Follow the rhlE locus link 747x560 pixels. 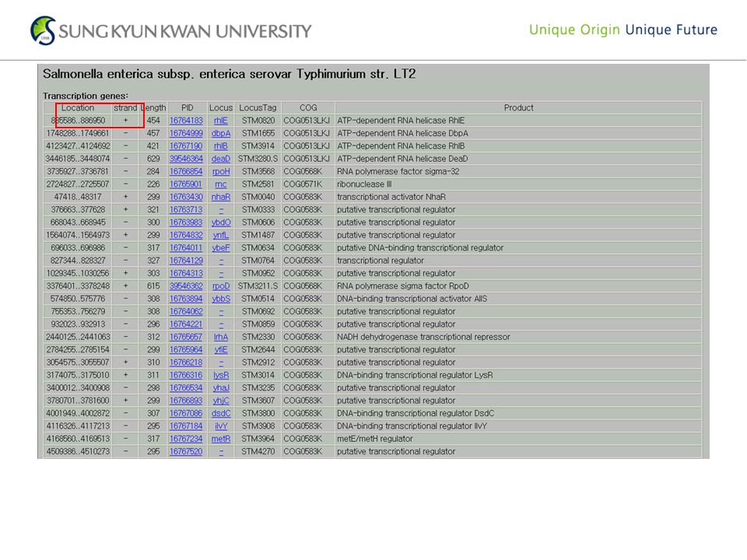[220, 121]
